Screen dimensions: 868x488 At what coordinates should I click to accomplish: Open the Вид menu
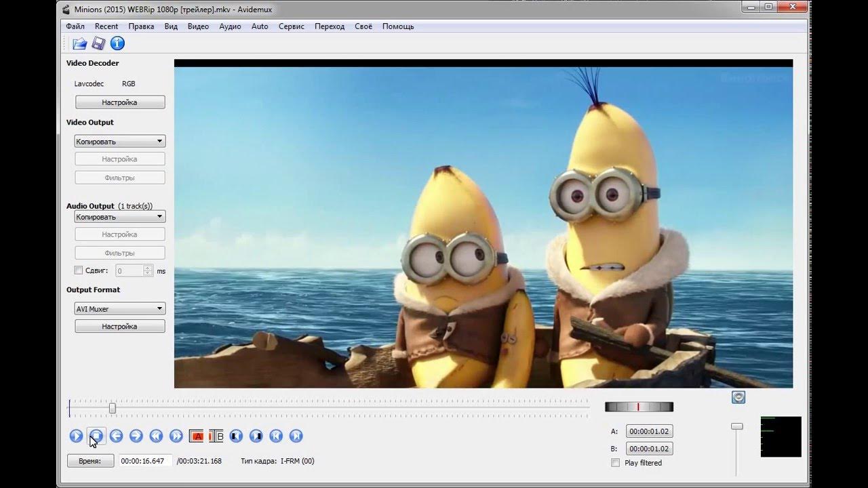tap(171, 26)
